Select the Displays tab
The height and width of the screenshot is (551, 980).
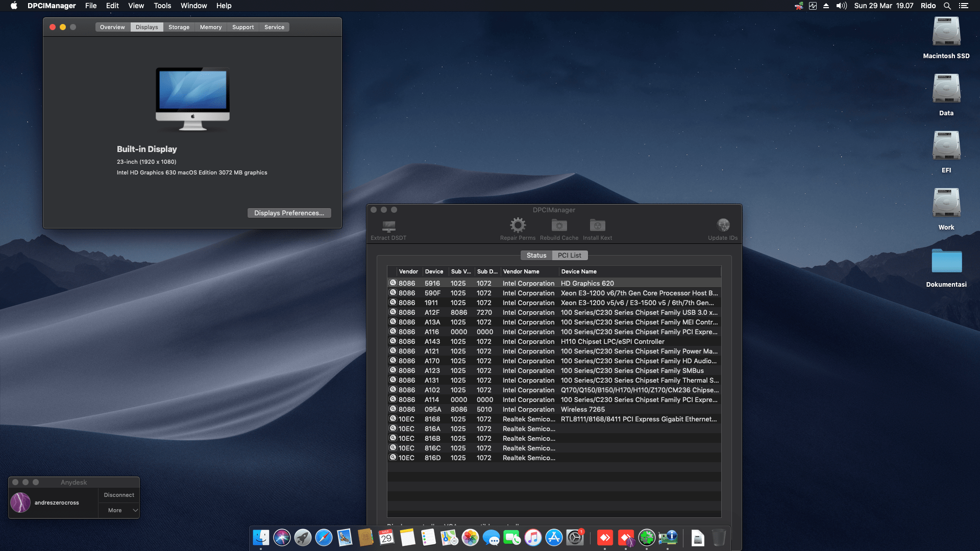(146, 27)
